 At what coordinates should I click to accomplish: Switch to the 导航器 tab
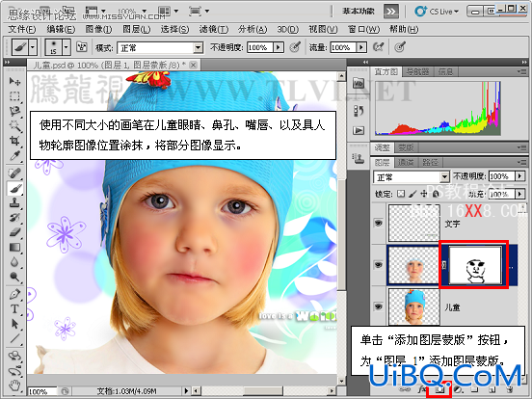[417, 71]
